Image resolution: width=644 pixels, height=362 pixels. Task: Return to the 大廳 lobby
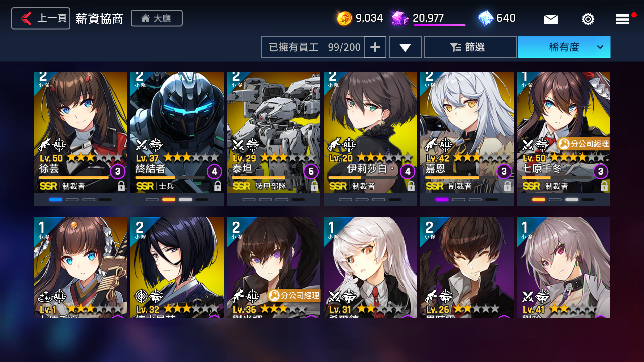pyautogui.click(x=157, y=18)
